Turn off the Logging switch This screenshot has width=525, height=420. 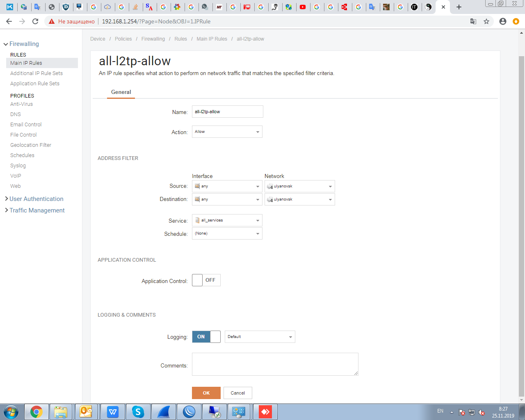[x=206, y=337]
